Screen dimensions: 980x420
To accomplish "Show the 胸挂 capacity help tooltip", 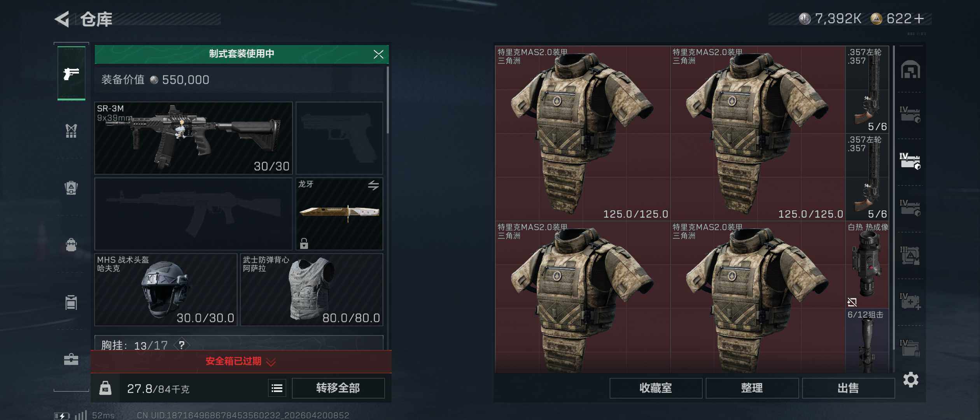I will click(182, 345).
